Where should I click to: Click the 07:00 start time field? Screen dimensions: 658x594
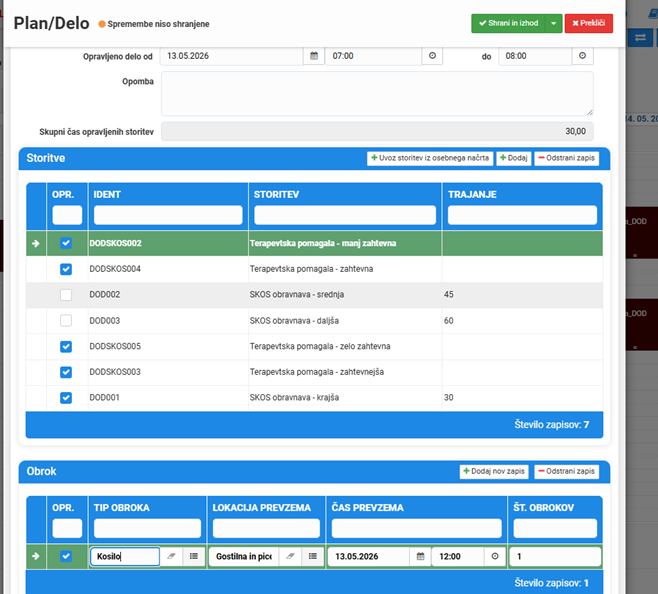373,56
